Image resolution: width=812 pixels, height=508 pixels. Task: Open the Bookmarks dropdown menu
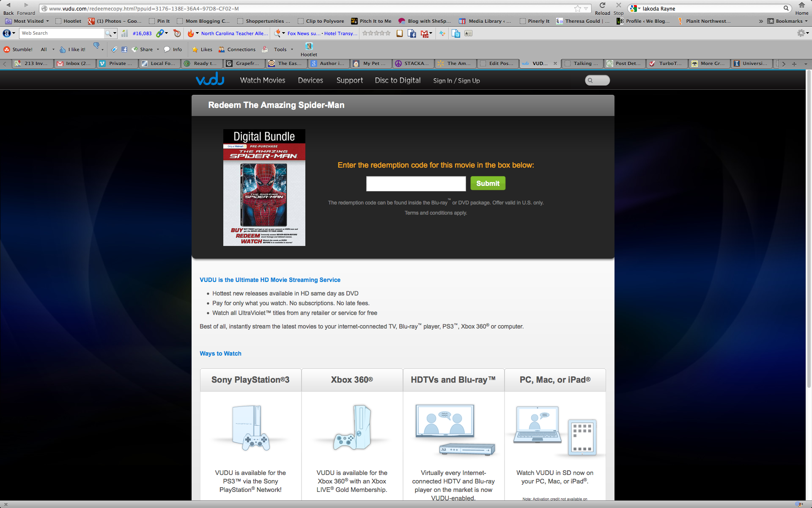pyautogui.click(x=787, y=21)
